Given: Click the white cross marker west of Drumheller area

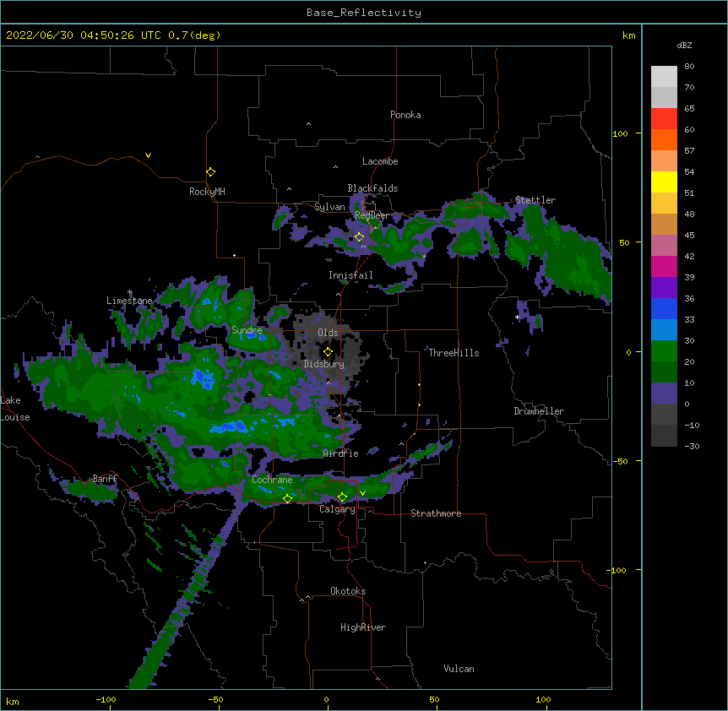Looking at the screenshot, I should coord(517,317).
